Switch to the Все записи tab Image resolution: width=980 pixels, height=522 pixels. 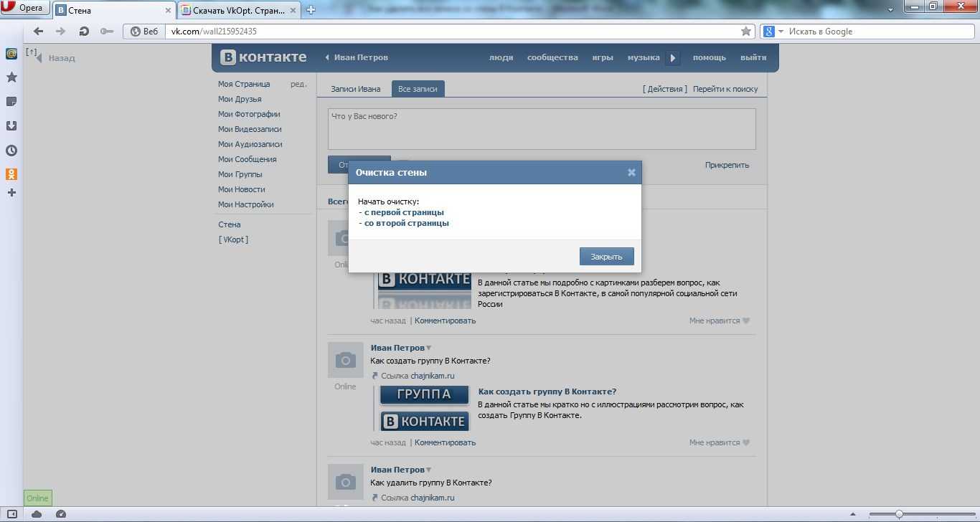(418, 89)
